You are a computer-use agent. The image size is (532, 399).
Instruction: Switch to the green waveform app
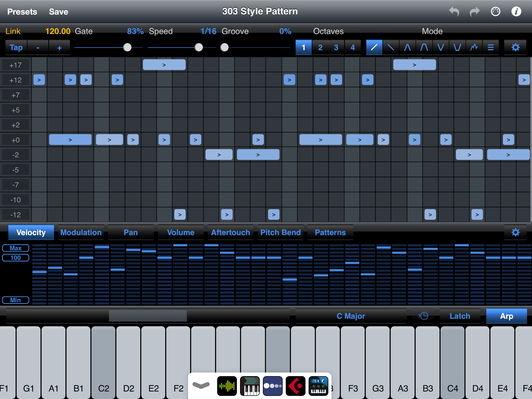tap(227, 386)
